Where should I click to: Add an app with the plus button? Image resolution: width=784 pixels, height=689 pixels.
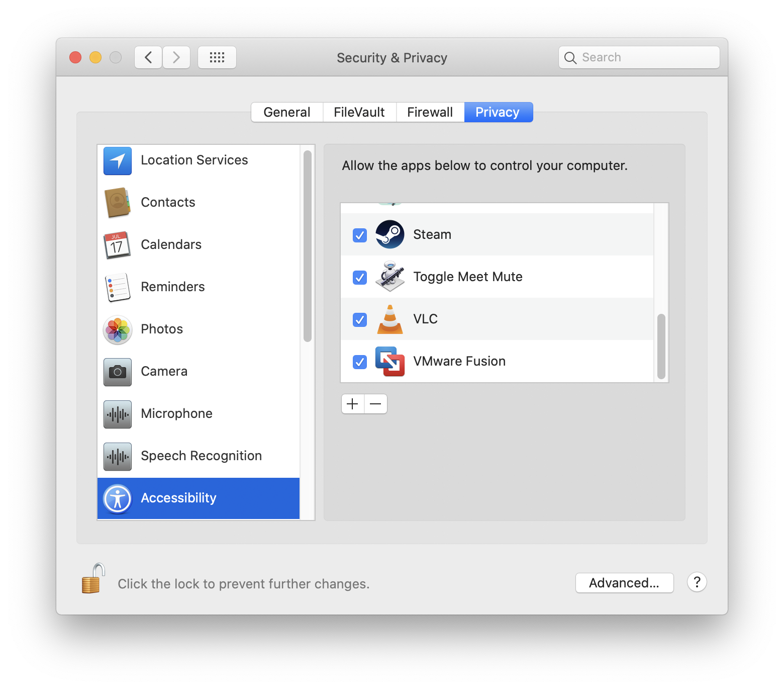click(x=353, y=404)
